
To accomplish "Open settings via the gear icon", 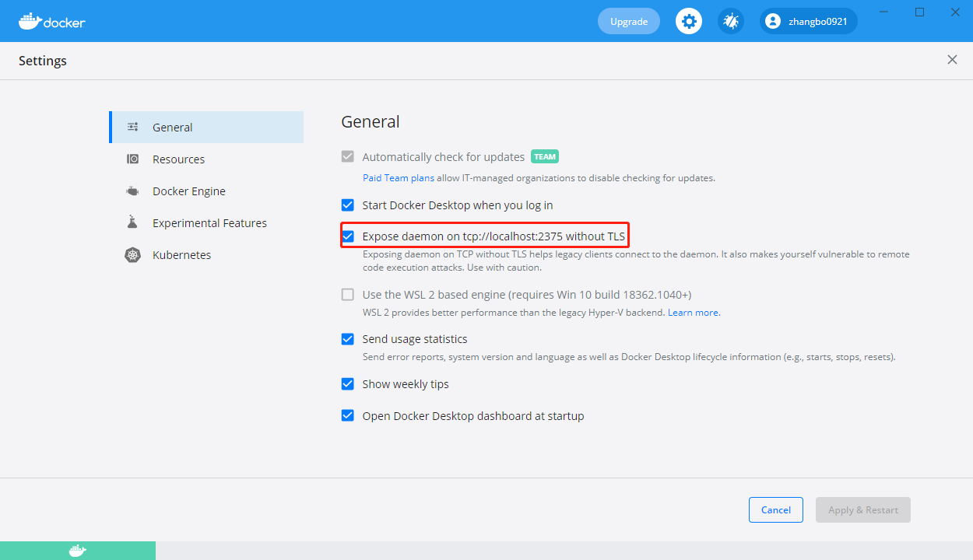I will pyautogui.click(x=689, y=21).
